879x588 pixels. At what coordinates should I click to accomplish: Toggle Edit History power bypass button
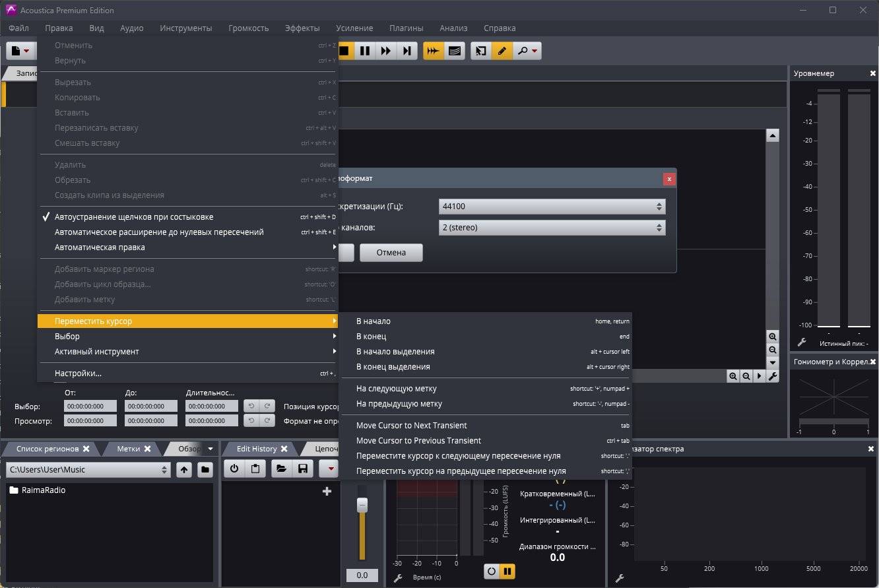(x=234, y=469)
